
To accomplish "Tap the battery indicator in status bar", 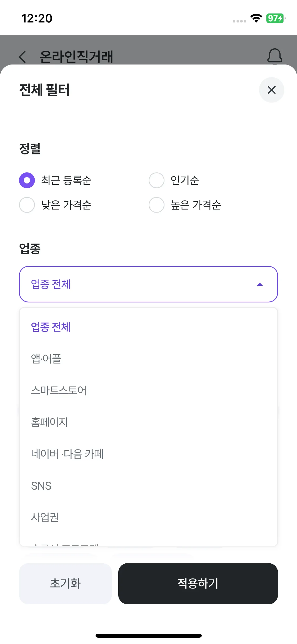I will 275,18.
